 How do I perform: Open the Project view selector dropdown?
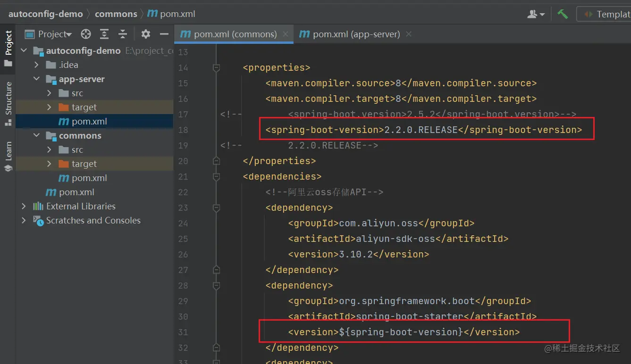[x=49, y=34]
